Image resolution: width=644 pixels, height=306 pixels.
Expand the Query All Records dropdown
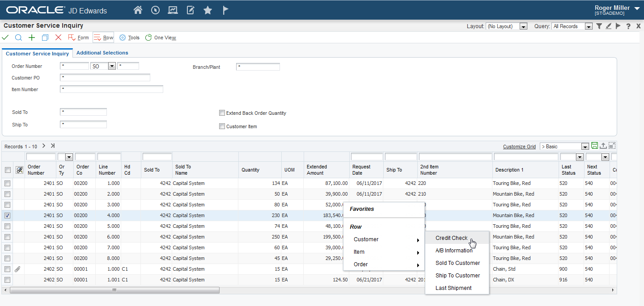588,26
